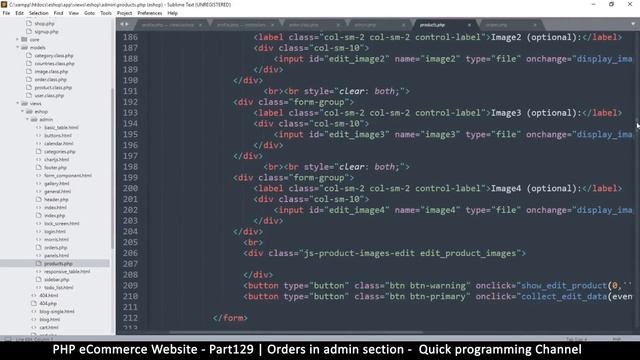640x360 pixels.
Task: Open blog.html in the sidebar
Action: point(49,319)
